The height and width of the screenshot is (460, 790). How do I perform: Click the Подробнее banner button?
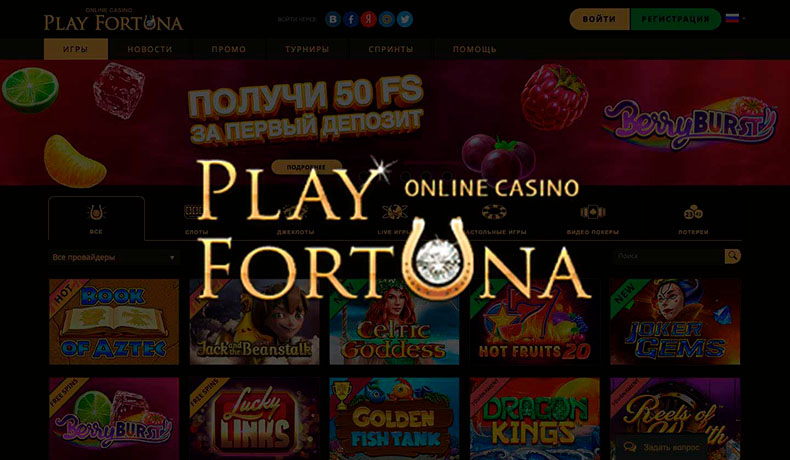306,167
